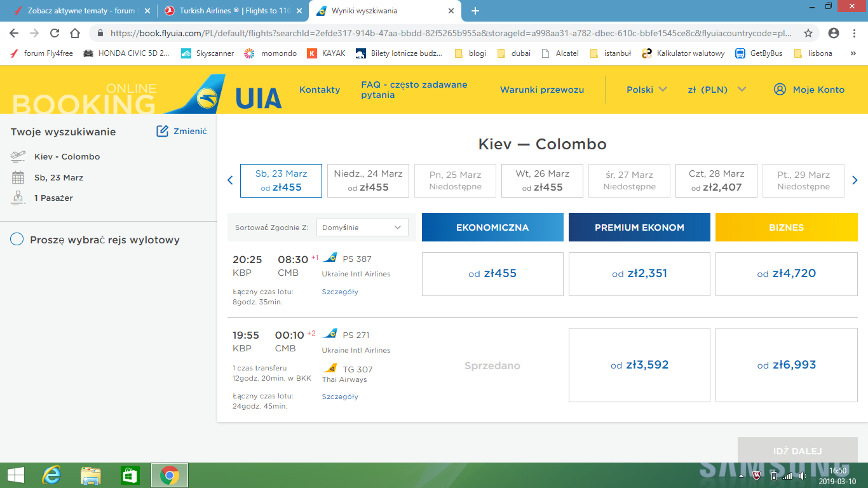868x488 pixels.
Task: Open the blogi bookmark folder
Action: pos(470,53)
